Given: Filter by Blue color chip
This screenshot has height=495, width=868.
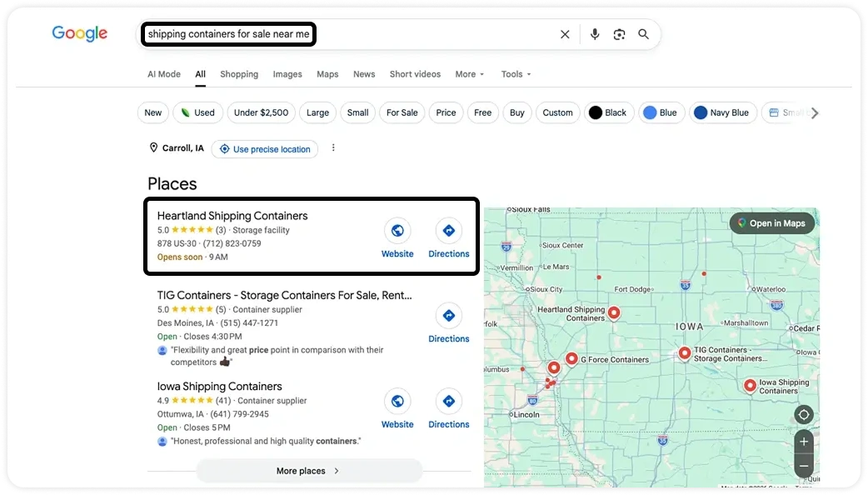Looking at the screenshot, I should click(661, 113).
